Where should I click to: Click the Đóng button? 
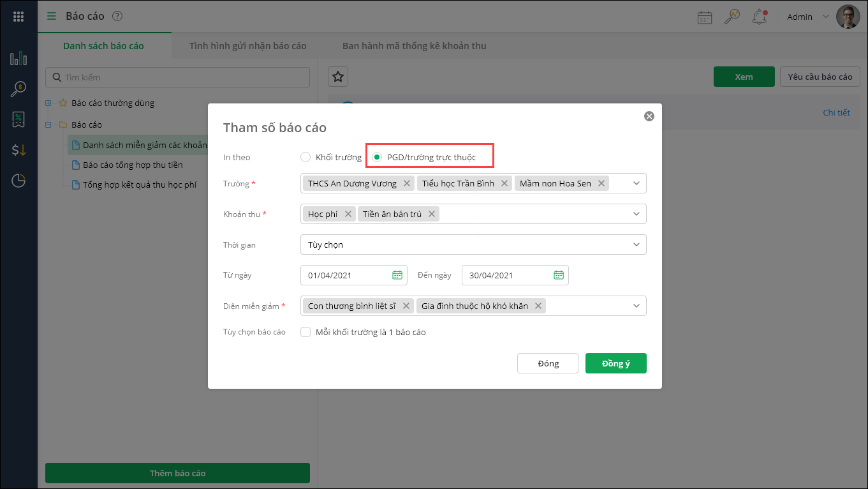[x=548, y=363]
